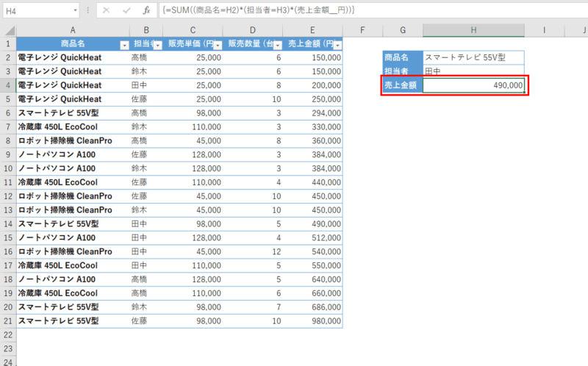
Task: Click the Enter checkmark icon in formula bar
Action: (126, 11)
